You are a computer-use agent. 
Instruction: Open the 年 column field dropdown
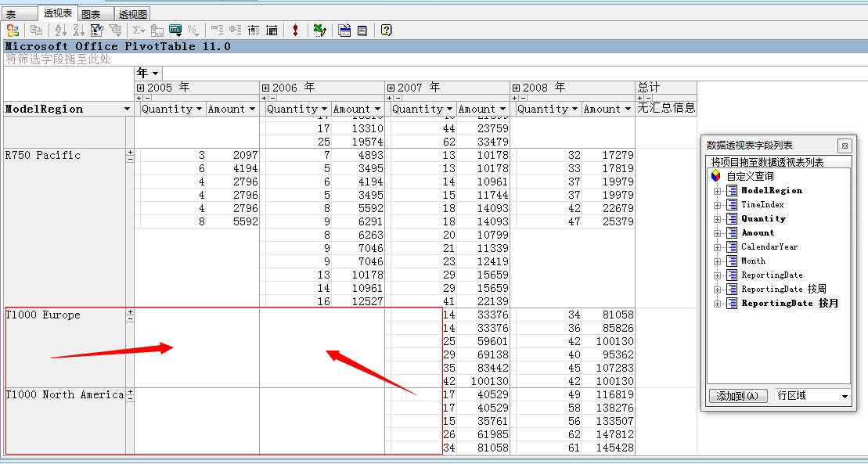pyautogui.click(x=155, y=74)
